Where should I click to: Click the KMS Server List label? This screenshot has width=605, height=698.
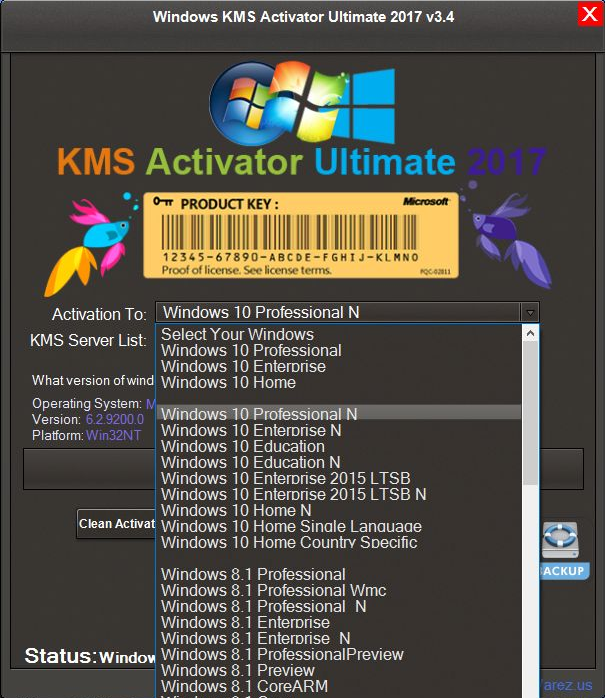(88, 341)
